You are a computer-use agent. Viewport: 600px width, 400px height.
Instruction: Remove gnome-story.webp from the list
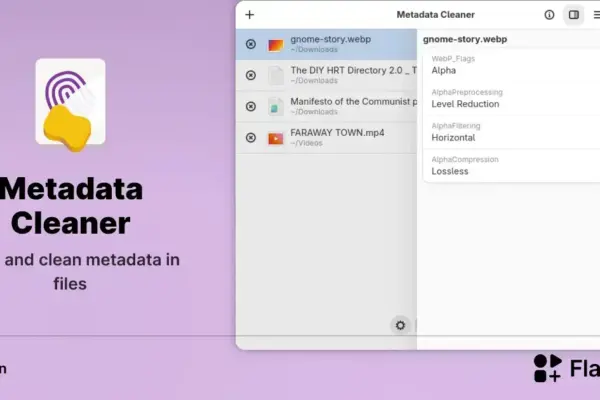(x=251, y=44)
